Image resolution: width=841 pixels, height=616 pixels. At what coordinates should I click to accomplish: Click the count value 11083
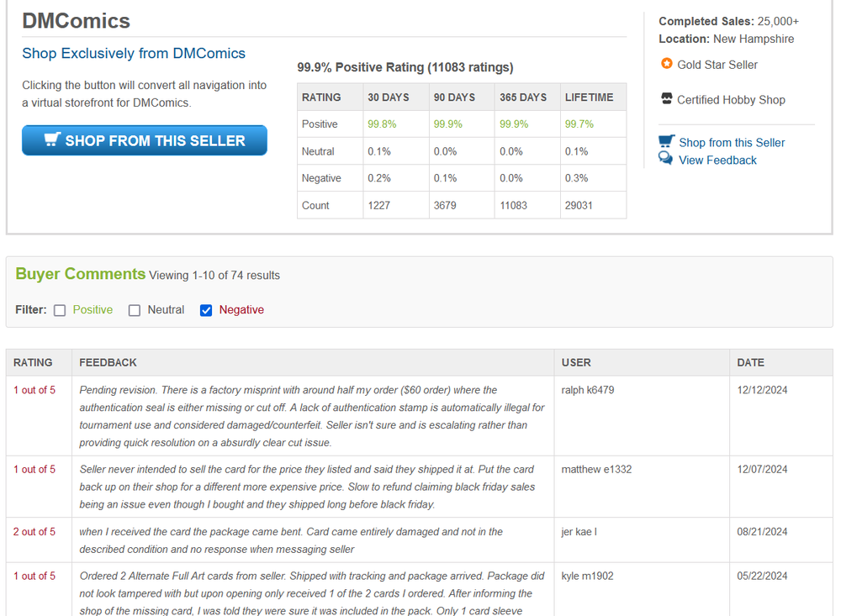[x=513, y=205]
